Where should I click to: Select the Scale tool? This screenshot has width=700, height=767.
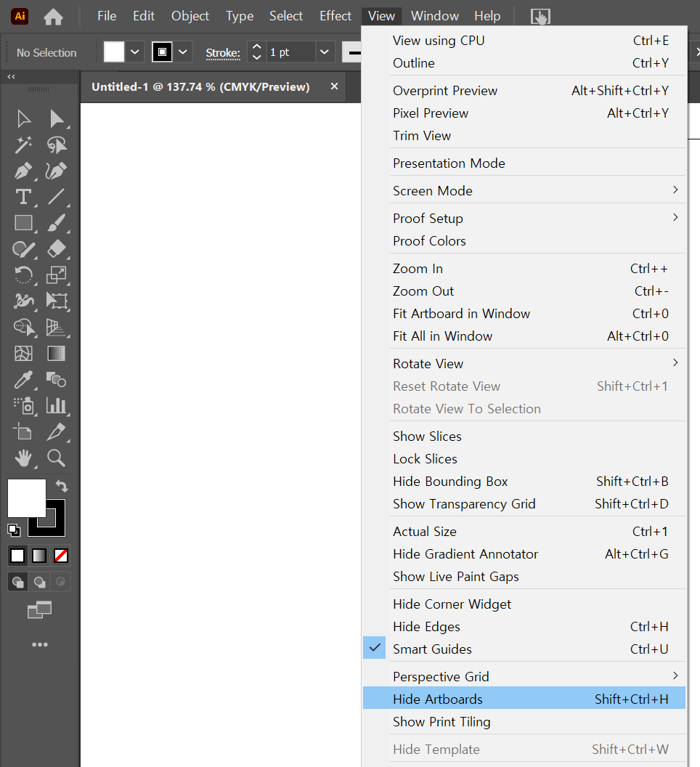point(56,275)
